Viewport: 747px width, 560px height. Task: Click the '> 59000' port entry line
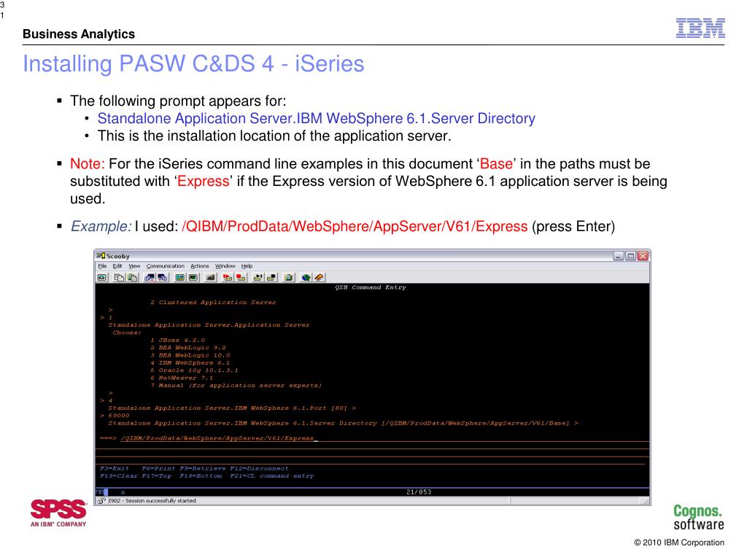[115, 415]
